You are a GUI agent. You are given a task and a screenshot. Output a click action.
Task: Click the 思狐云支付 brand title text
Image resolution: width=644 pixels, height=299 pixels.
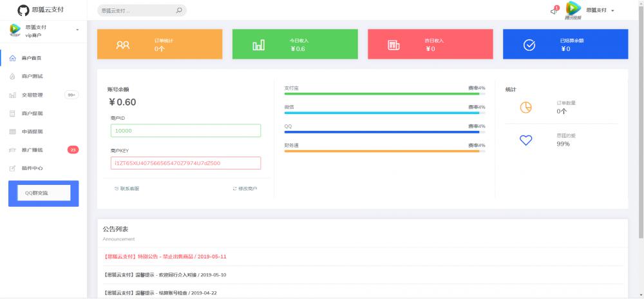[48, 10]
